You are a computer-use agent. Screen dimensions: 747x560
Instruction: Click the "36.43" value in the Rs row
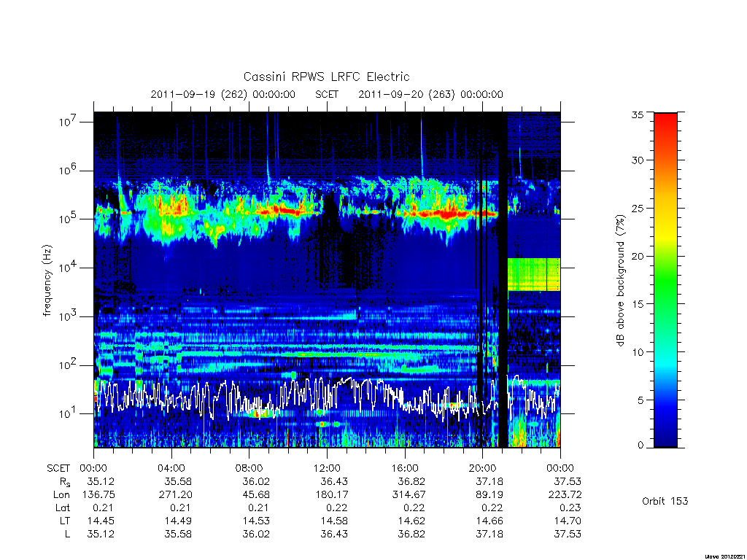coord(334,482)
